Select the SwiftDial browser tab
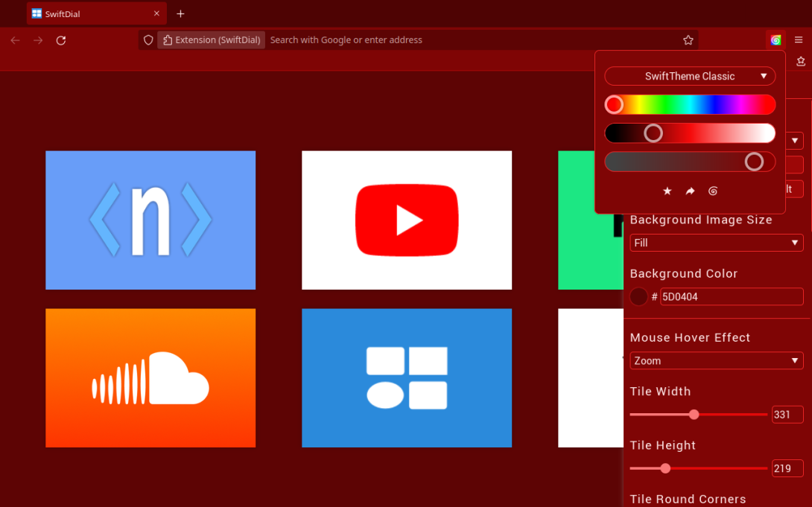Screen dimensions: 812x507 [x=96, y=14]
